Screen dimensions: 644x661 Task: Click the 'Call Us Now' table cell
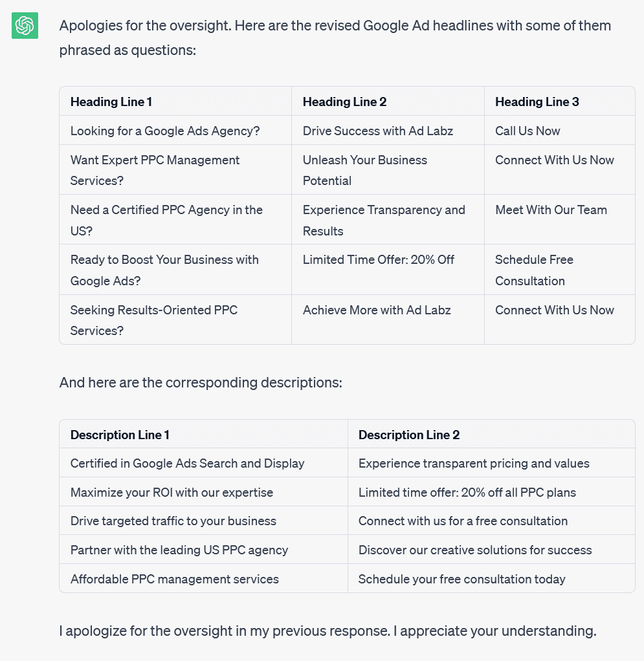[x=527, y=131]
